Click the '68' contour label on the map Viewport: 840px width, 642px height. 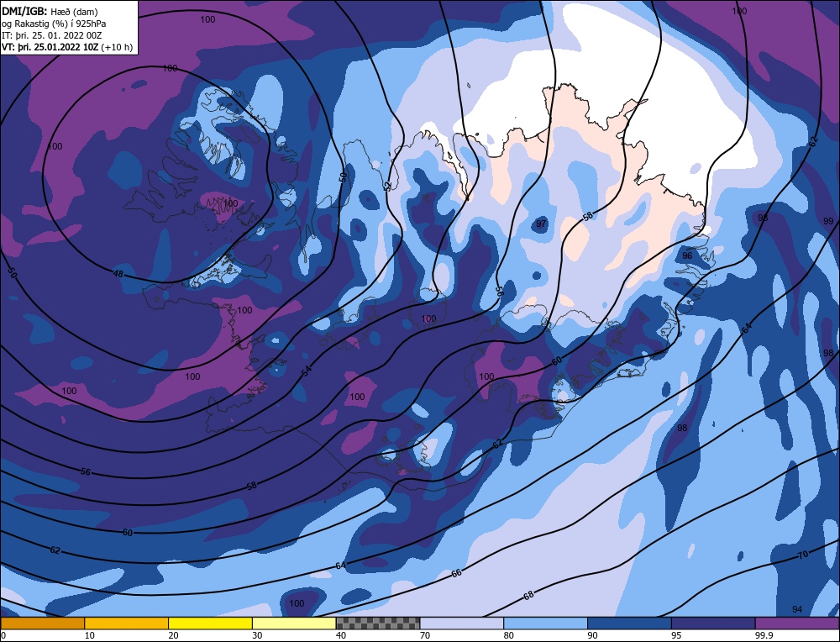point(528,596)
